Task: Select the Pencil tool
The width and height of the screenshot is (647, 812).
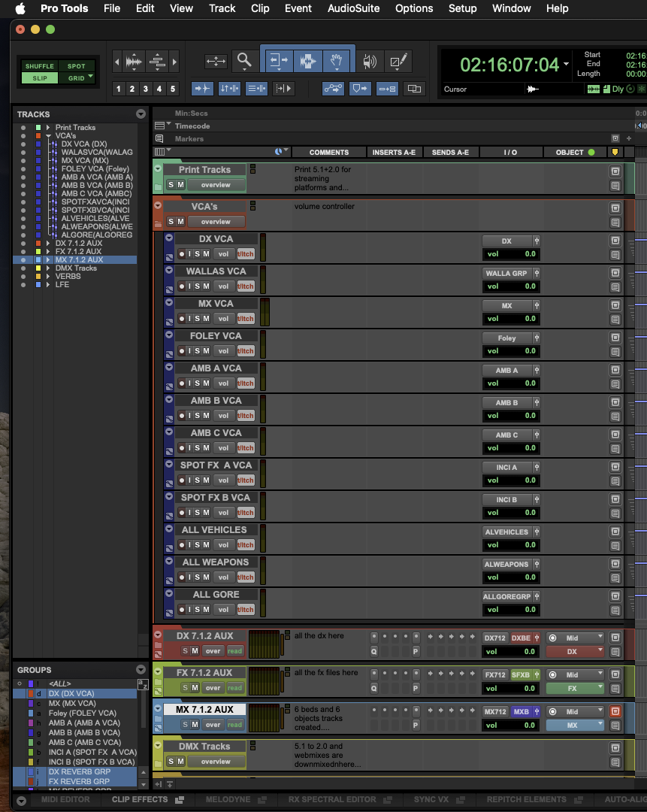Action: point(398,61)
